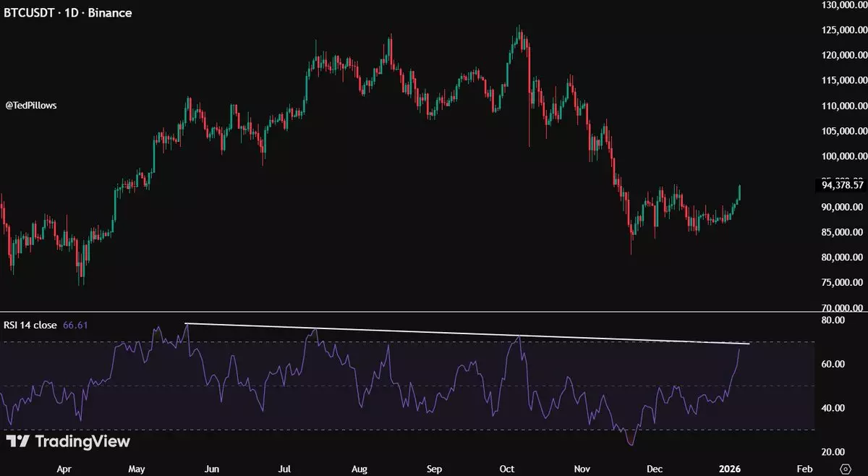Select the current price label 94,378.57

(x=843, y=185)
